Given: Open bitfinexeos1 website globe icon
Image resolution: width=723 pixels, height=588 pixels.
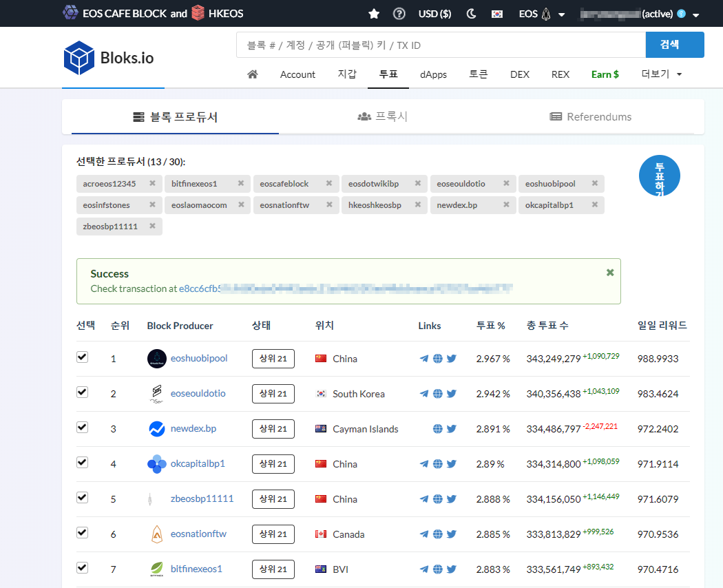Looking at the screenshot, I should click(x=437, y=569).
